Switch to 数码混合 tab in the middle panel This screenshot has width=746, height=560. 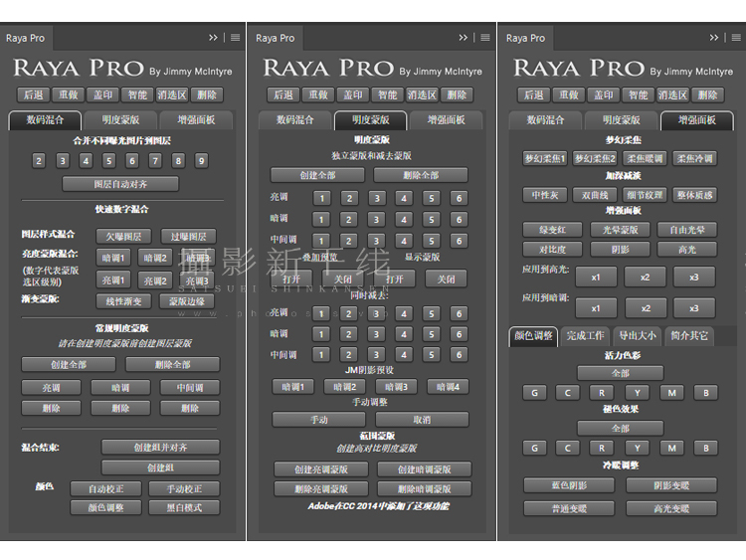[x=295, y=120]
